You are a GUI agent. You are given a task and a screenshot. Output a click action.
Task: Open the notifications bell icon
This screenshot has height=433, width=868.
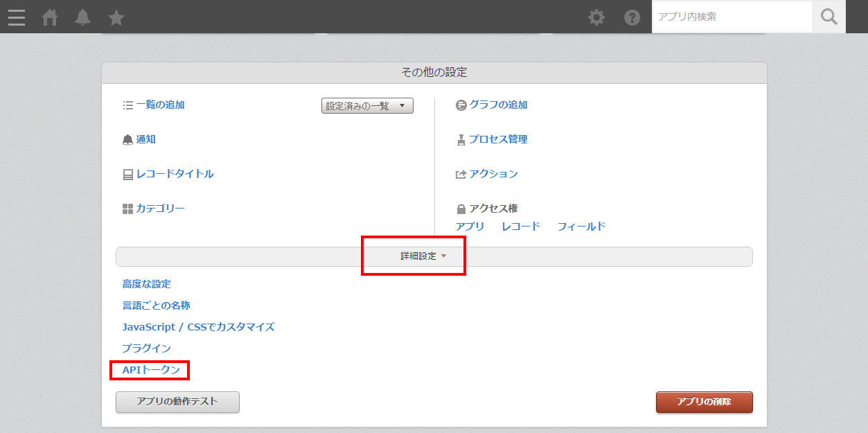point(83,17)
